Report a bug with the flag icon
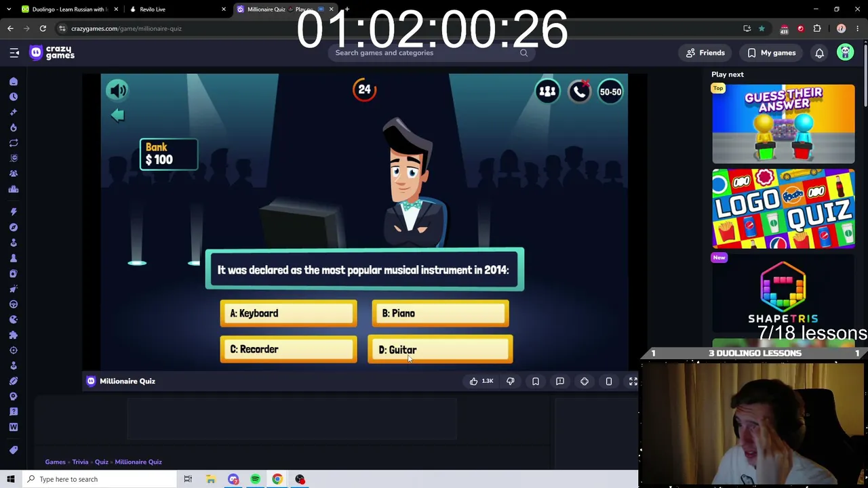868x488 pixels. click(559, 381)
